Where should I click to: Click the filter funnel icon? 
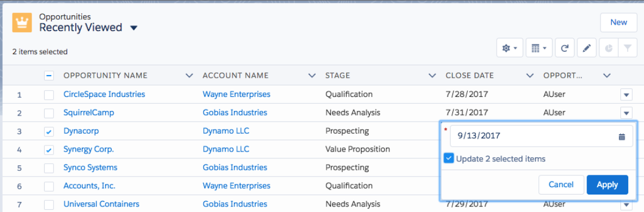coord(627,48)
